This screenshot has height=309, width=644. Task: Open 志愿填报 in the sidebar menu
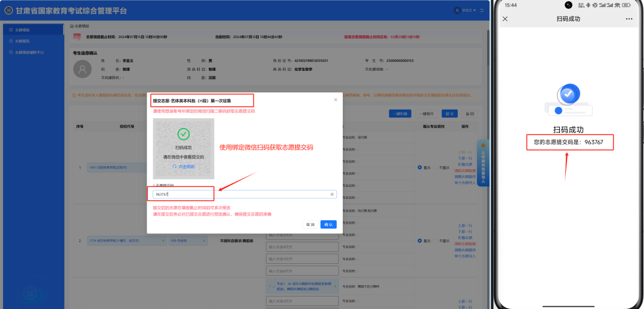(x=23, y=29)
